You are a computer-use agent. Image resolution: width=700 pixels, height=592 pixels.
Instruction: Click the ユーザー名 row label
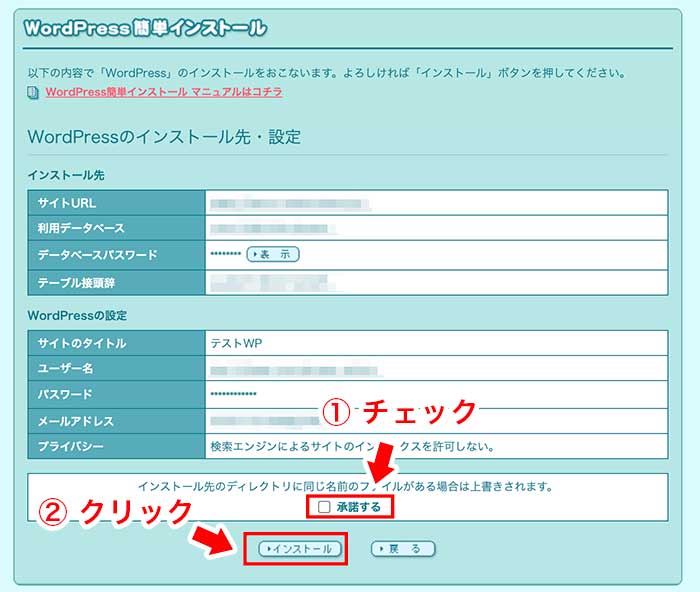pos(65,368)
